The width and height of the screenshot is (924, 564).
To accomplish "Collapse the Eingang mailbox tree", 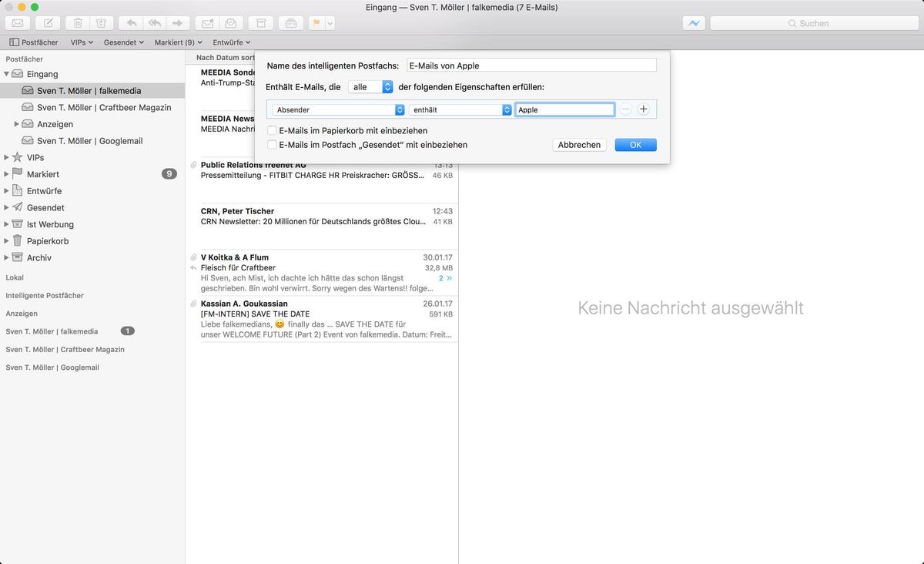I will (7, 74).
